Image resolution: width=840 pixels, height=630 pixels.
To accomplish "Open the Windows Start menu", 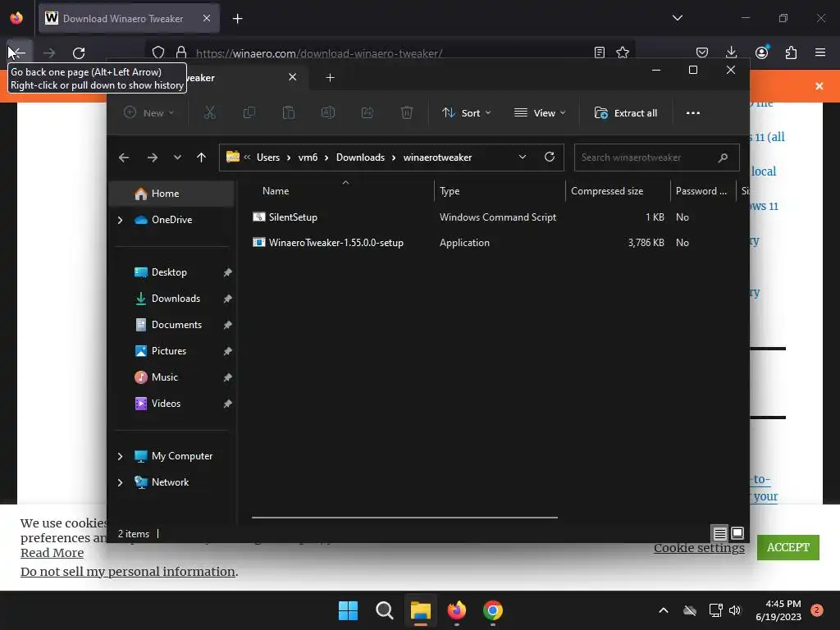I will click(x=348, y=610).
